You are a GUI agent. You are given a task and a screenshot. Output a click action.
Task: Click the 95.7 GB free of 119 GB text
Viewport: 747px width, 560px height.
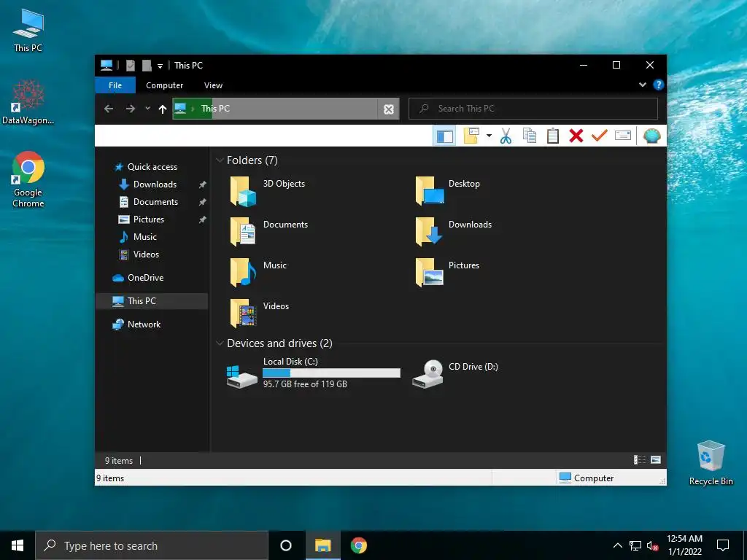(x=305, y=384)
